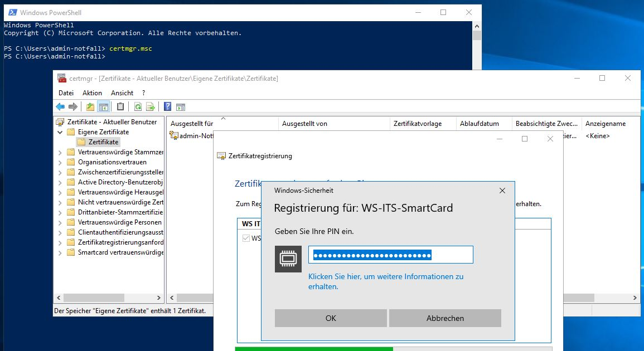
Task: Toggle the action pane toolbar icon
Action: [180, 107]
